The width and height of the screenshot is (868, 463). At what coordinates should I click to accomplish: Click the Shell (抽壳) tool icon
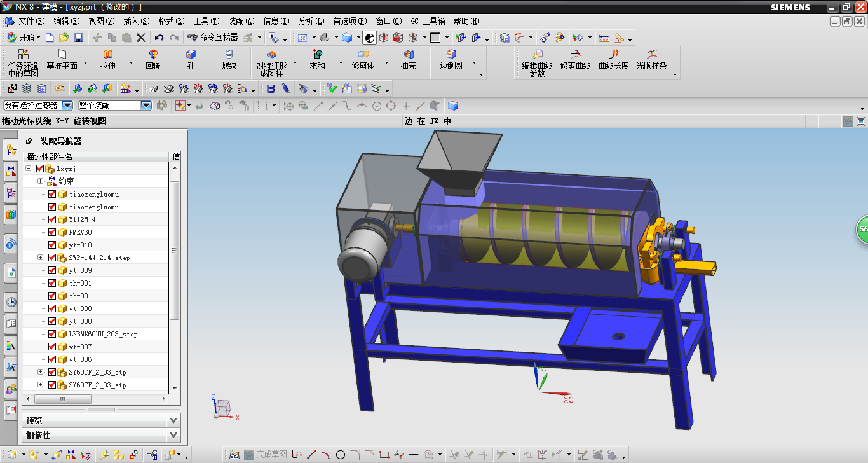click(x=408, y=55)
